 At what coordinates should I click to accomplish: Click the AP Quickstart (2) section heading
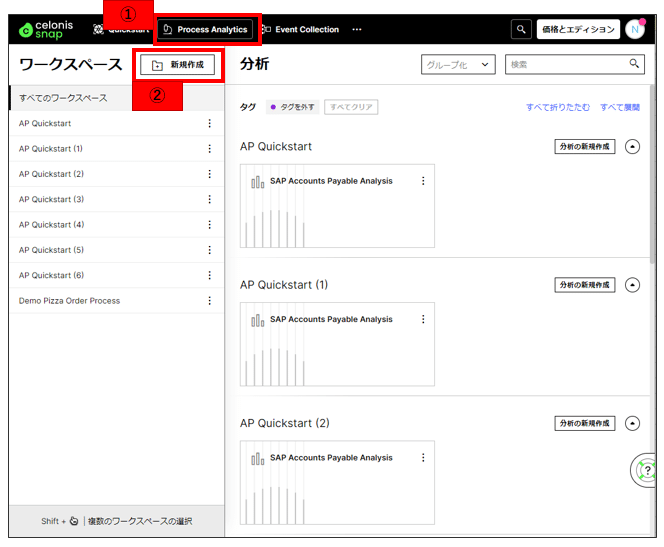click(285, 423)
